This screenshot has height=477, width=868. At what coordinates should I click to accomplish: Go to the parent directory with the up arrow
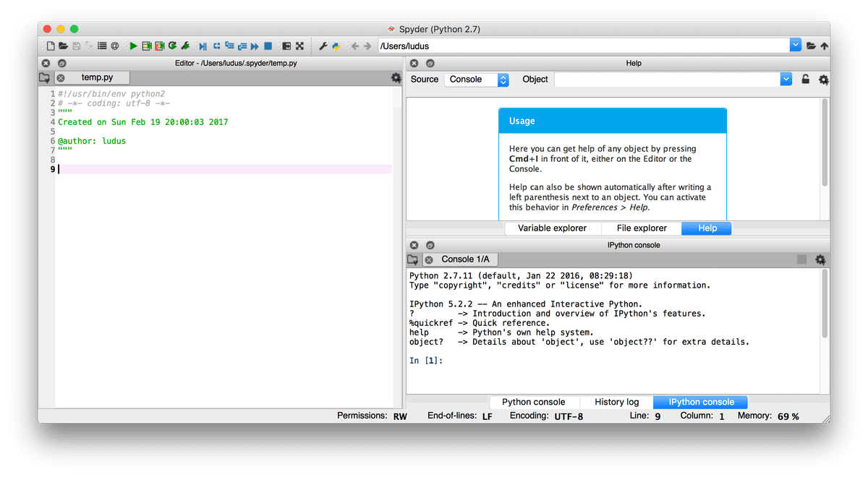pos(824,46)
